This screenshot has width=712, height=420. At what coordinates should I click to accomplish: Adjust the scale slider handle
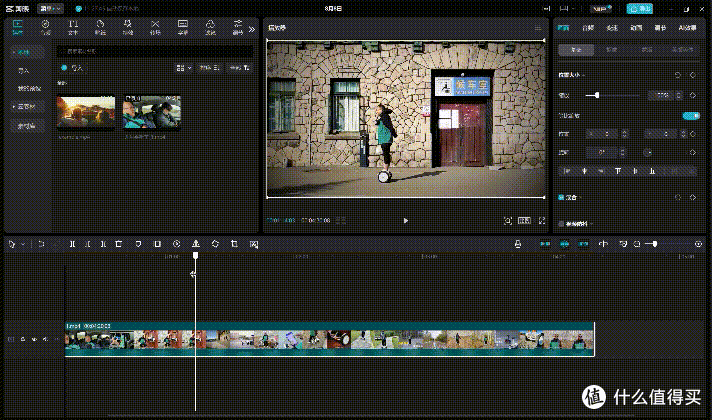(x=597, y=95)
